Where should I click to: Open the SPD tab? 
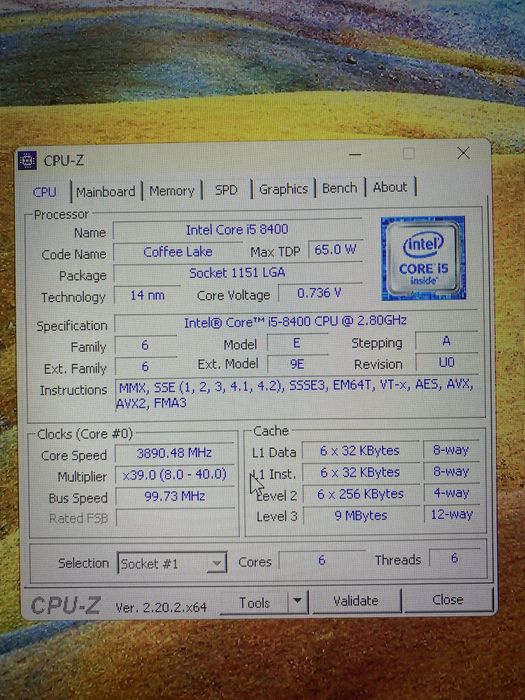pos(226,190)
